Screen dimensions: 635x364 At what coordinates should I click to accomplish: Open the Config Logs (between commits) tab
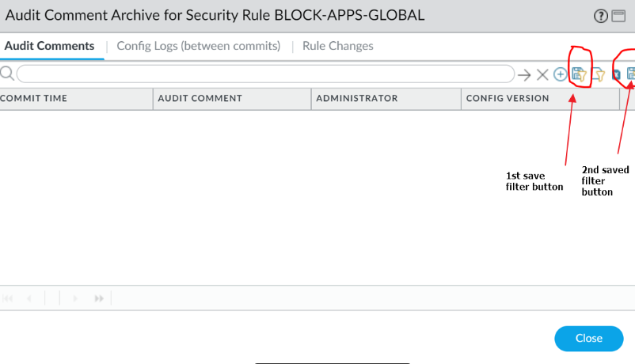[199, 46]
